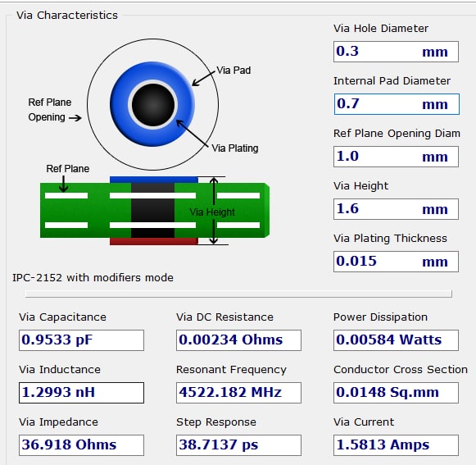Screen dimensions: 476x465
Task: Select the Resonant Frequency output field
Action: click(238, 393)
